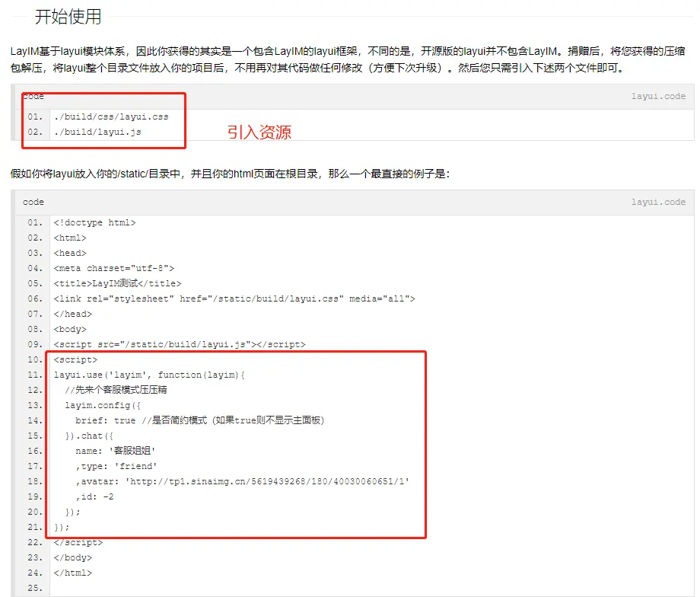Click the 'layui.code' label of first code block
The image size is (700, 597).
point(658,96)
